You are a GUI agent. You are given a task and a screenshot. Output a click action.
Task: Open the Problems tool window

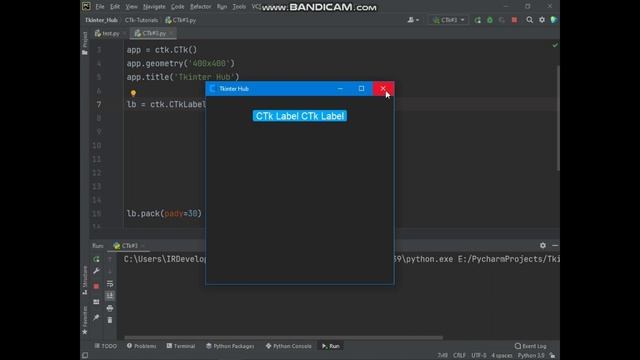(141, 346)
